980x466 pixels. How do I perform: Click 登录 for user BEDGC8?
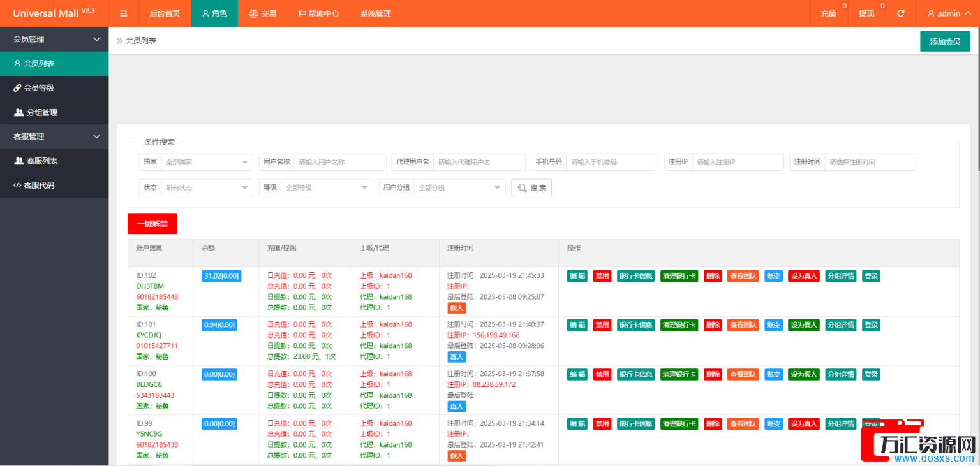(871, 374)
